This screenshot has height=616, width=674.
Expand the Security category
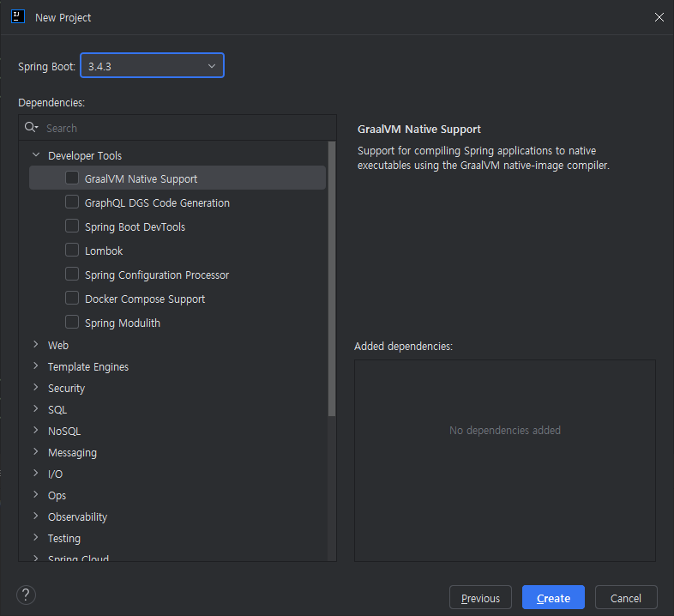point(36,388)
